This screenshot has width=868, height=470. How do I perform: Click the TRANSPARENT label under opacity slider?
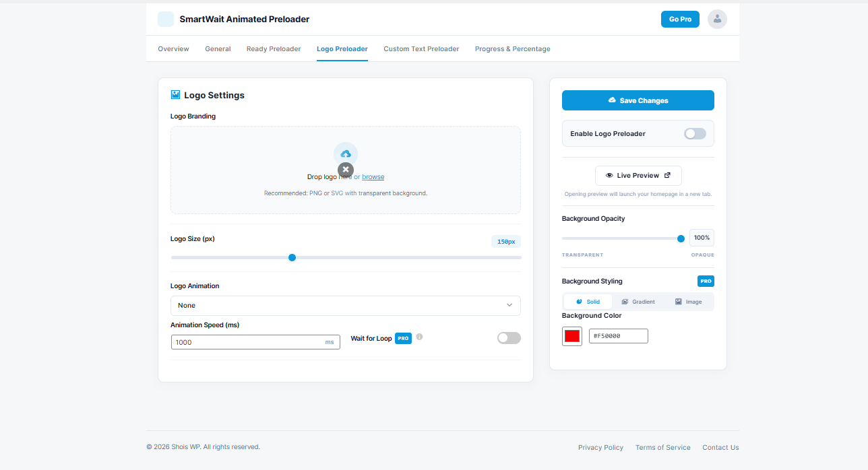pyautogui.click(x=583, y=255)
